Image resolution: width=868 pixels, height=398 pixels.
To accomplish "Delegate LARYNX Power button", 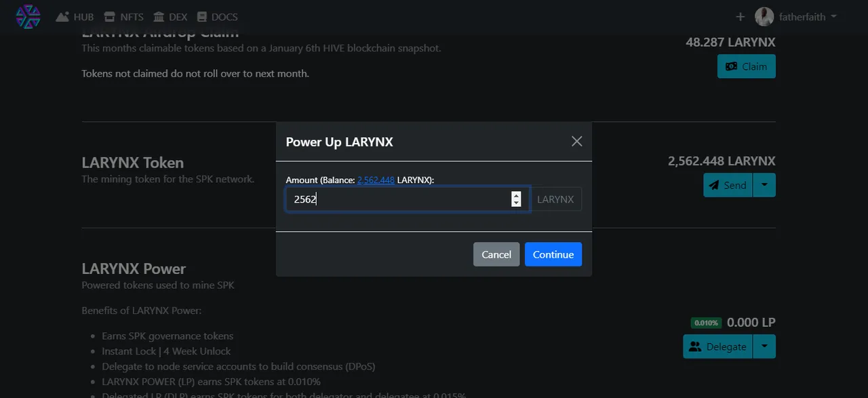I will pos(717,346).
